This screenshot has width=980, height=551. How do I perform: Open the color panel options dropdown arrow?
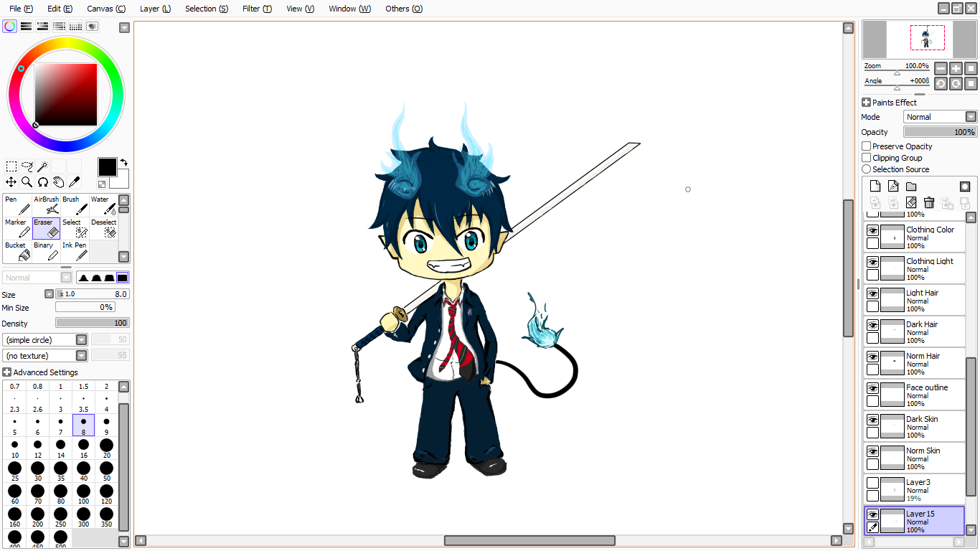(124, 28)
